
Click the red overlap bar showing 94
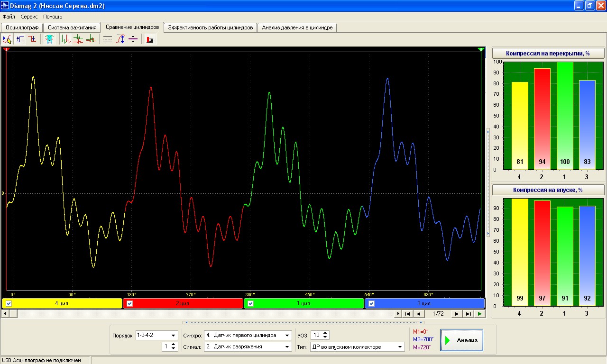[x=542, y=118]
